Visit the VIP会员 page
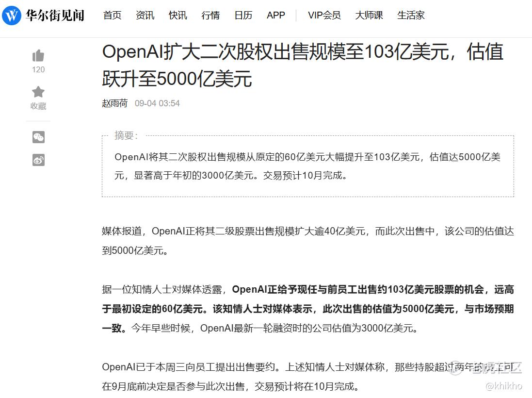The image size is (532, 398). click(324, 15)
